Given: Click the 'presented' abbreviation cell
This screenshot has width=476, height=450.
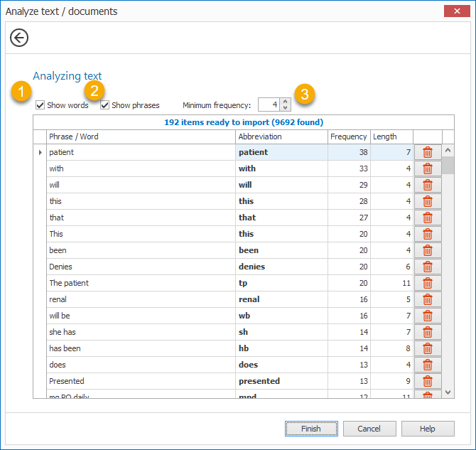Looking at the screenshot, I should point(281,381).
